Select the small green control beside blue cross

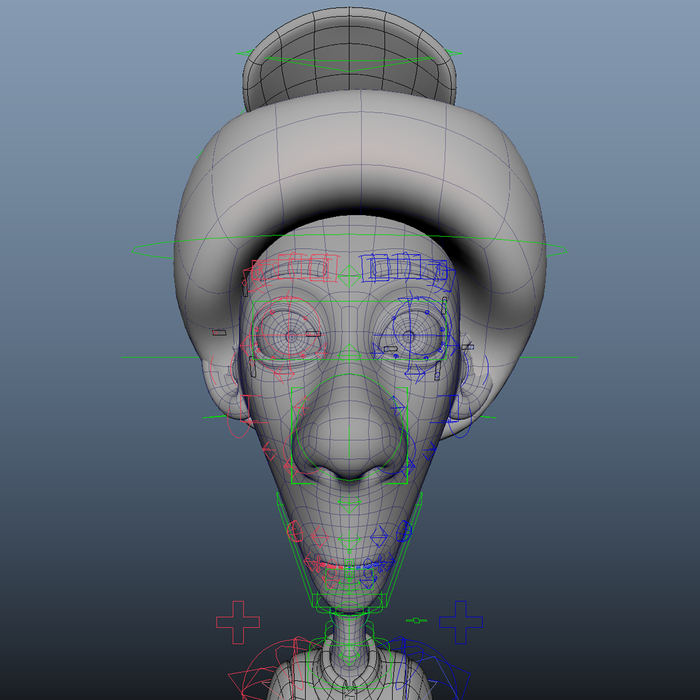click(x=416, y=620)
